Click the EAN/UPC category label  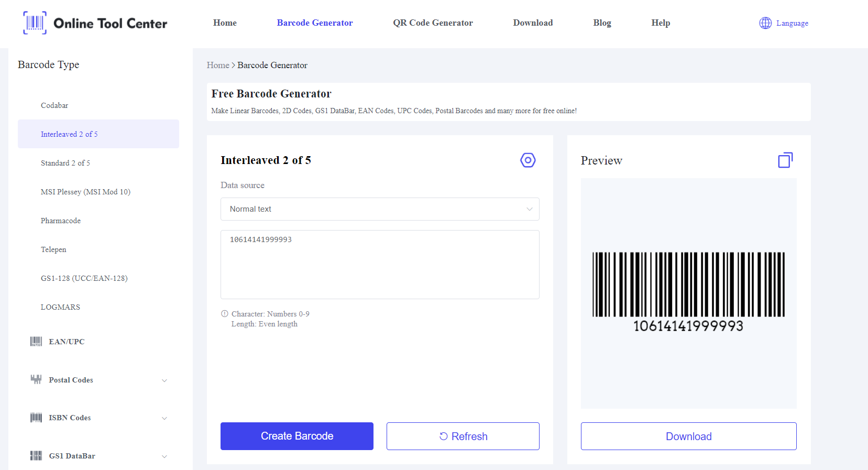pyautogui.click(x=67, y=342)
